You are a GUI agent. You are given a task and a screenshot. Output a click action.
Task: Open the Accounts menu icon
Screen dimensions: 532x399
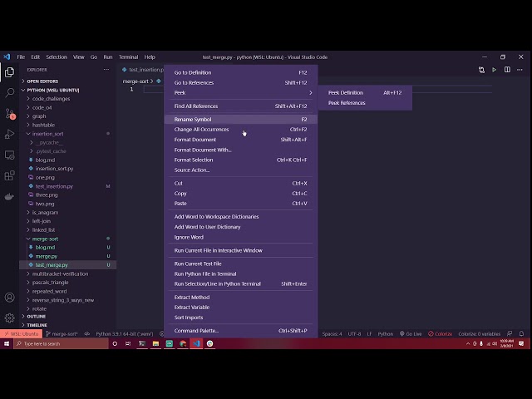pyautogui.click(x=9, y=298)
